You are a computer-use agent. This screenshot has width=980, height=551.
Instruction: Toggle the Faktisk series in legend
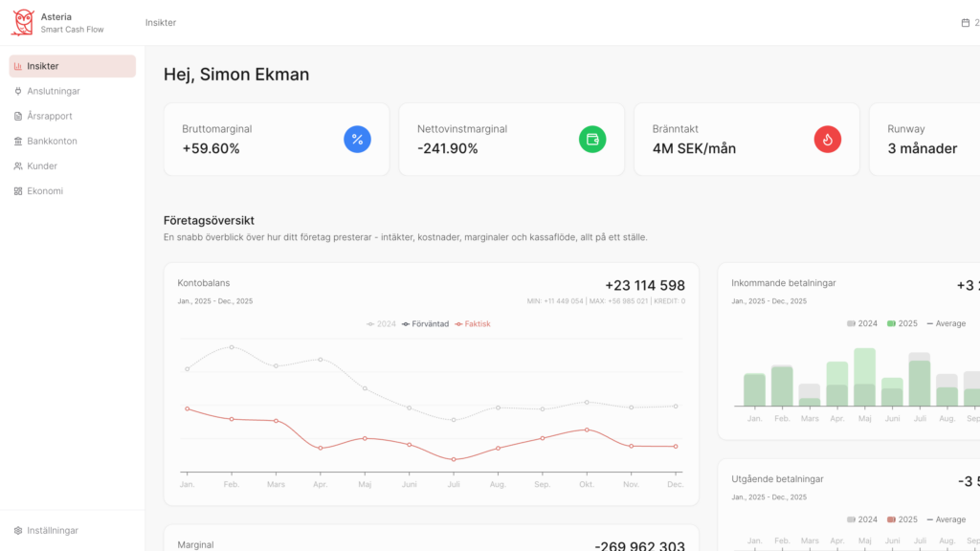tap(473, 323)
